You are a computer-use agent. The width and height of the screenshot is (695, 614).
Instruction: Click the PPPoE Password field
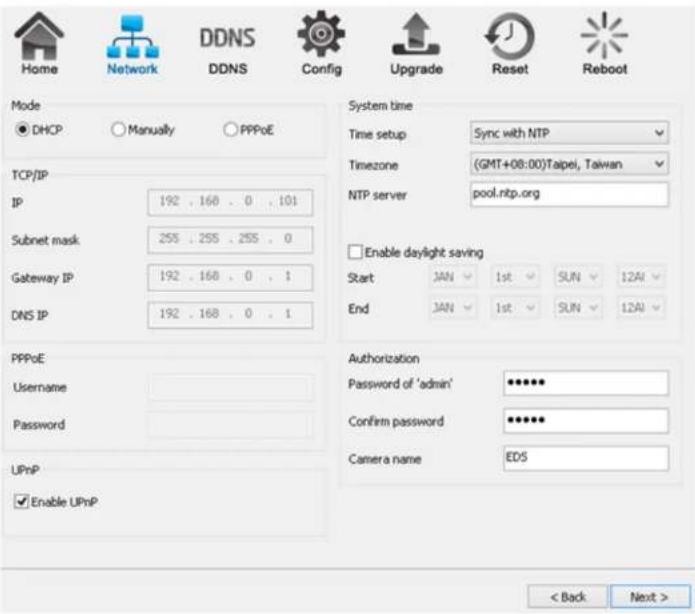coord(230,425)
